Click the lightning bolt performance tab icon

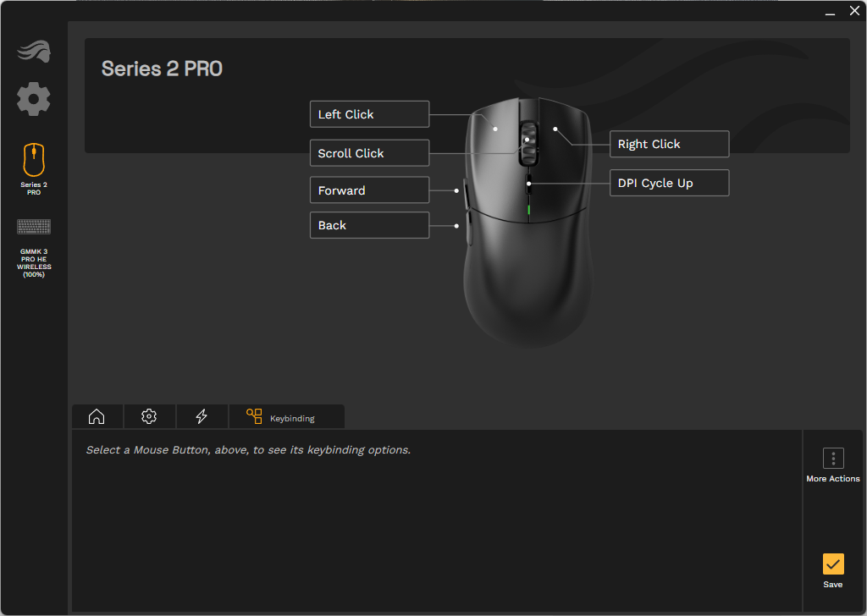pyautogui.click(x=202, y=416)
